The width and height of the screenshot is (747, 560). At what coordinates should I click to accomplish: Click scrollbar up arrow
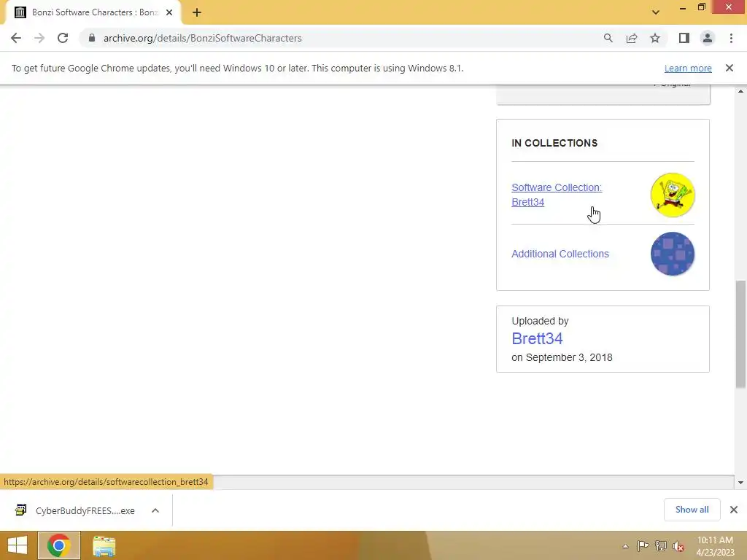[740, 91]
